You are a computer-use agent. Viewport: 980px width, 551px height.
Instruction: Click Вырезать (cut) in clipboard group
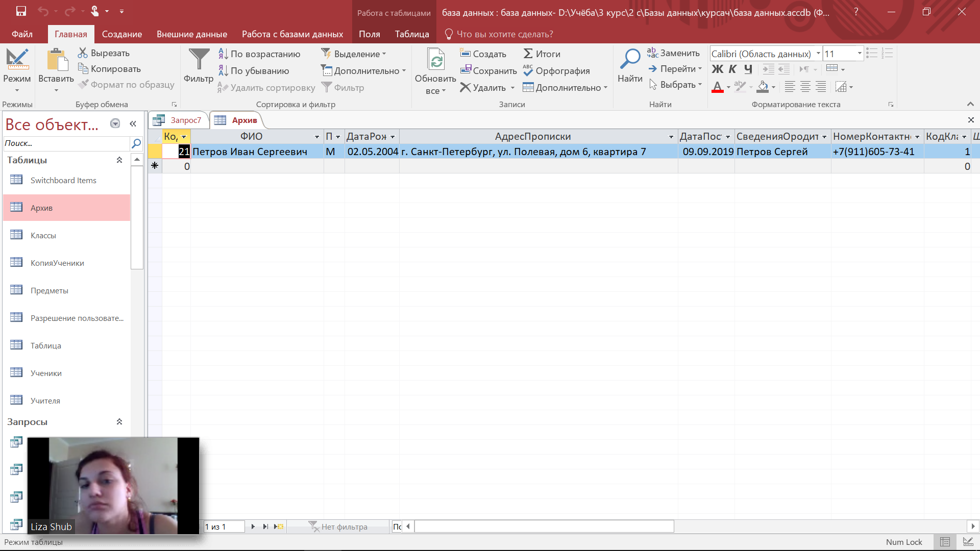pos(104,53)
